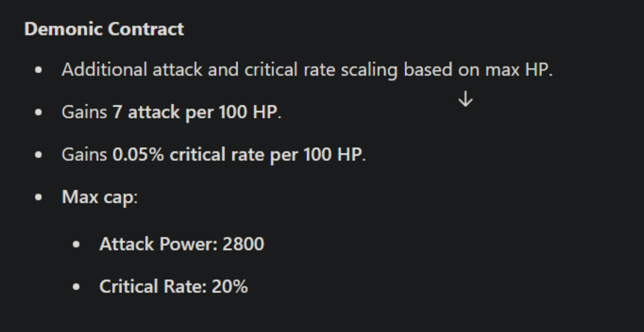
Task: Click the bullet beside Max cap
Action: [x=39, y=197]
